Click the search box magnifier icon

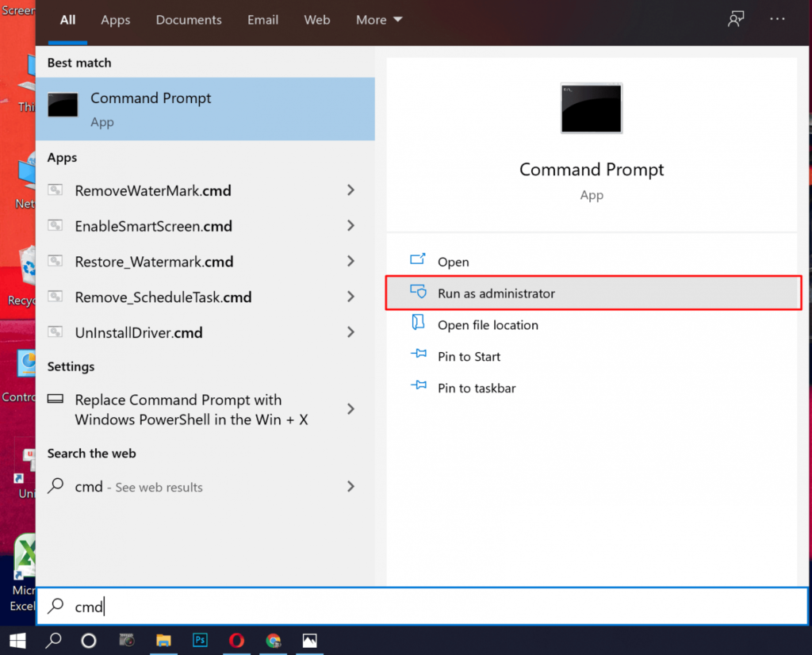[x=56, y=605]
